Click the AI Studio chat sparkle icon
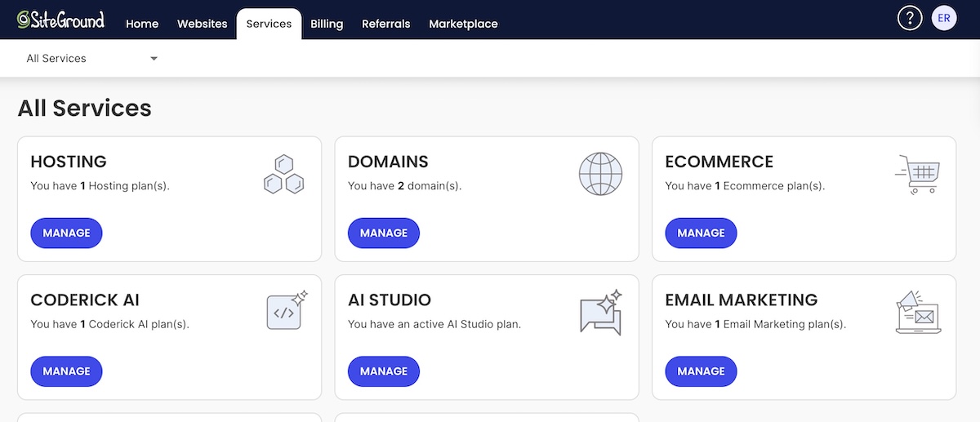 pos(601,312)
